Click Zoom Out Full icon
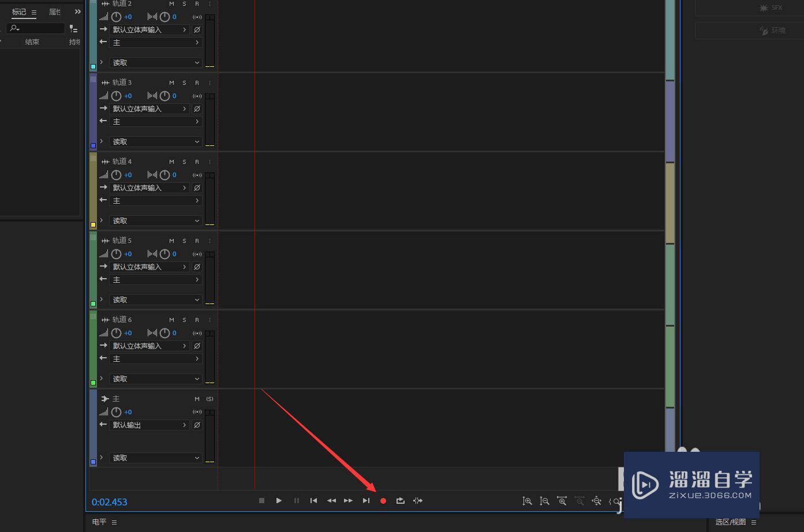The image size is (804, 532). tap(597, 501)
